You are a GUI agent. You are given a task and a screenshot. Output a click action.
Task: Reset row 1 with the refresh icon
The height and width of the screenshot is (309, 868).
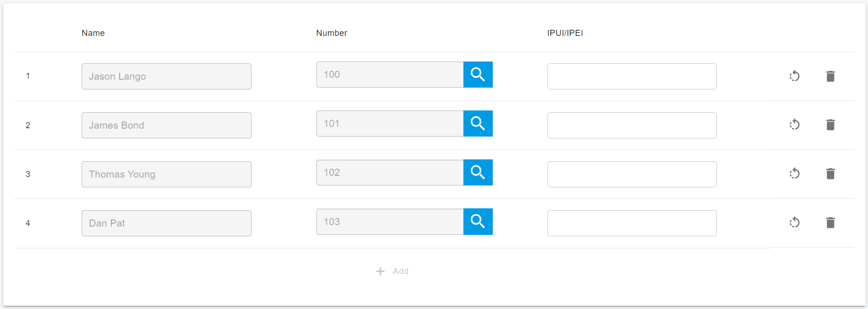click(795, 76)
